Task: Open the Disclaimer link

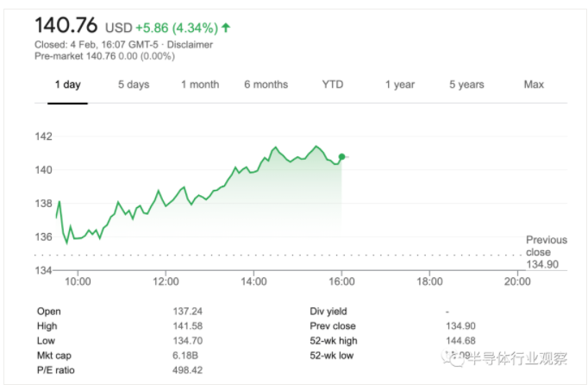Action: [x=189, y=44]
